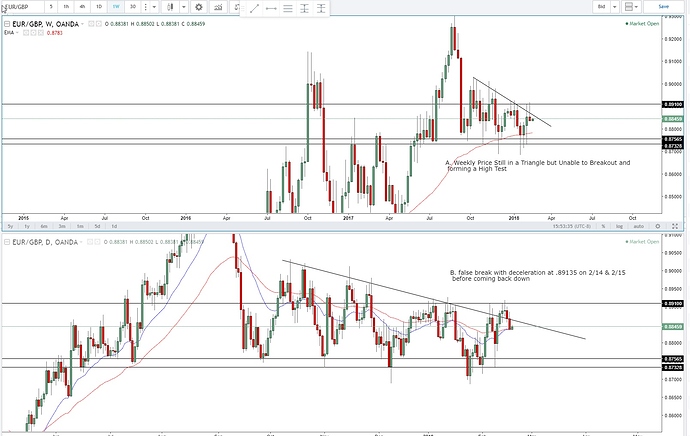Click the Bid price selector button
690x436 pixels.
pyautogui.click(x=602, y=7)
